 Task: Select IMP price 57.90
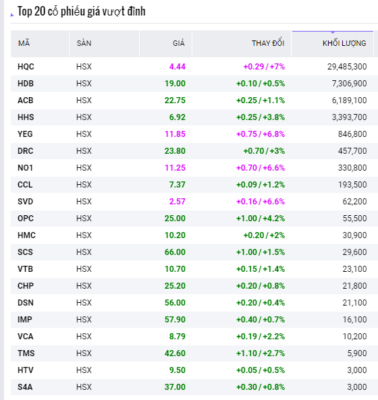[175, 319]
